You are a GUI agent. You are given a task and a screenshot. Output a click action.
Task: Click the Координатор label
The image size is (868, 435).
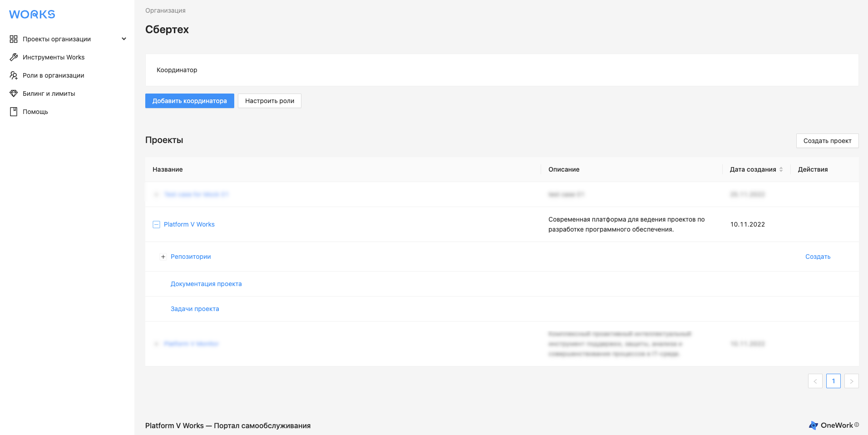coord(177,70)
